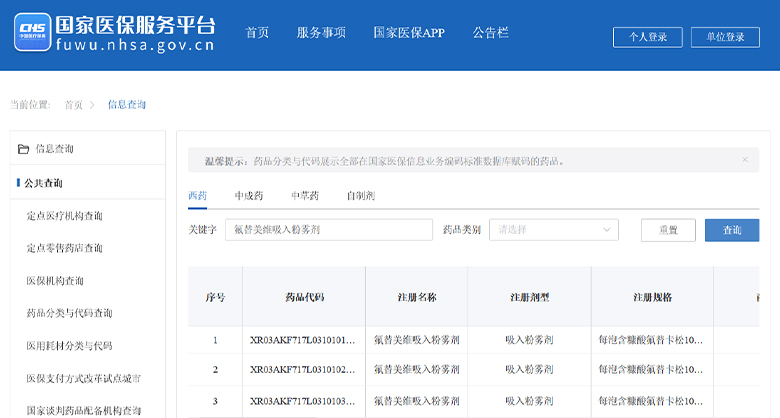
Task: Select the 西药 tab
Action: [197, 196]
